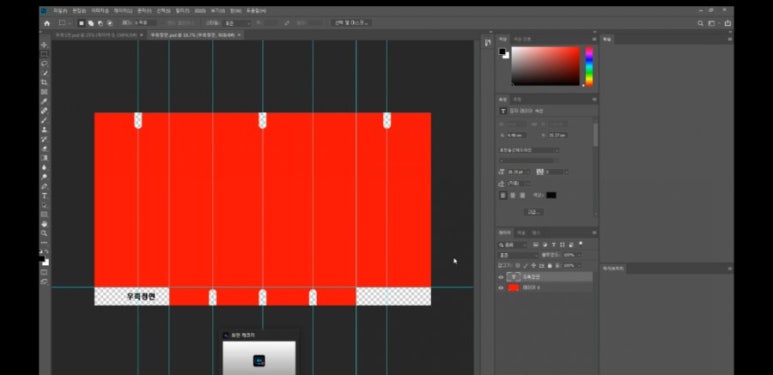Viewport: 773px width, 375px height.
Task: Open the layer filter kind dropdown
Action: point(513,245)
